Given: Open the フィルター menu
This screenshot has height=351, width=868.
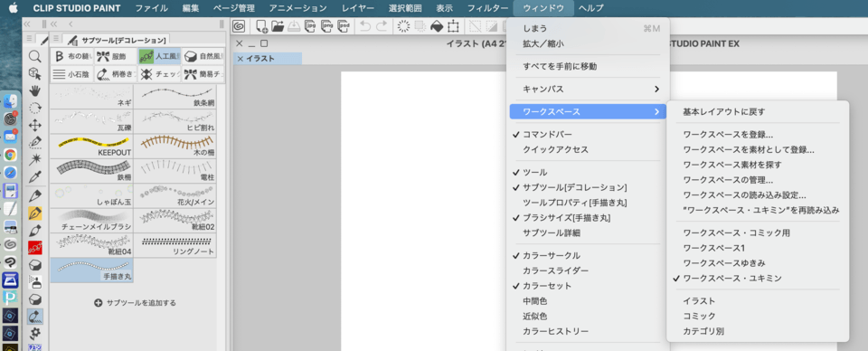Looking at the screenshot, I should click(x=487, y=8).
